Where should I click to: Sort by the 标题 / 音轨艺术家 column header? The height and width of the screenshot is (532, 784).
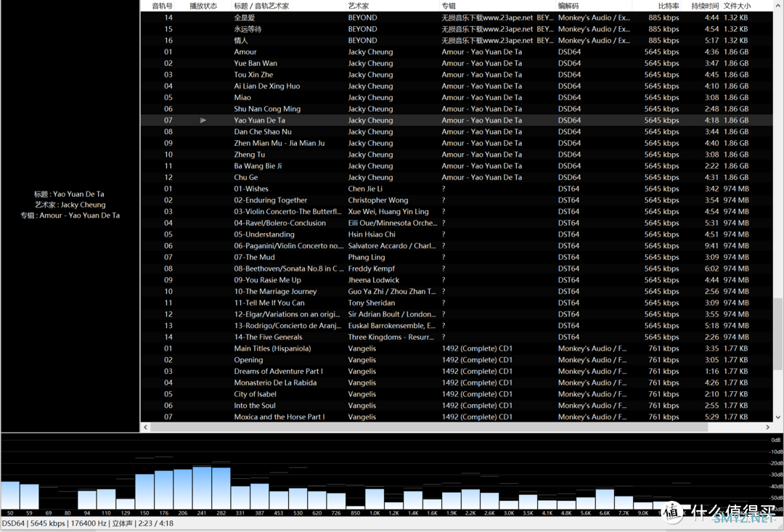click(261, 6)
